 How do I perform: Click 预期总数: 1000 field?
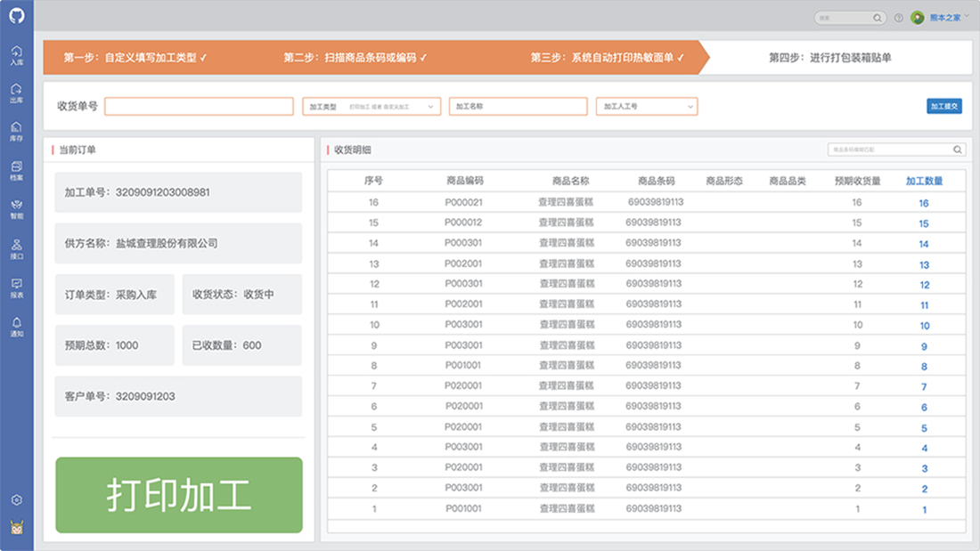pyautogui.click(x=114, y=344)
